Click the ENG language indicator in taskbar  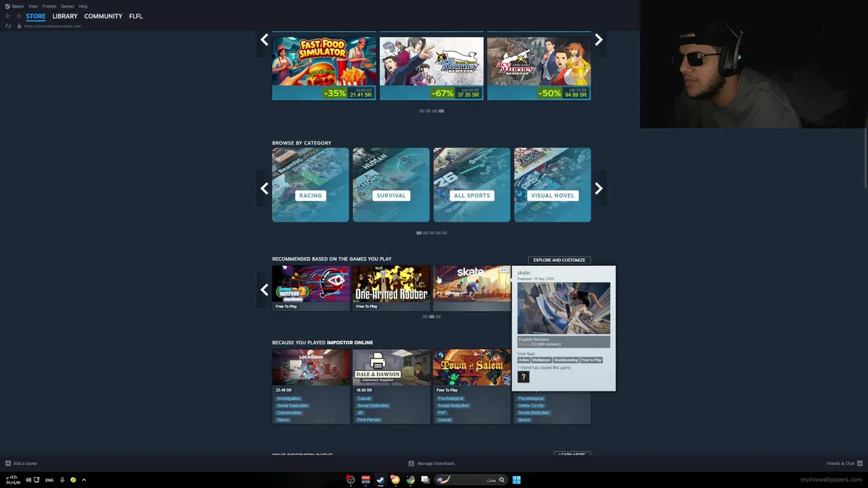50,480
